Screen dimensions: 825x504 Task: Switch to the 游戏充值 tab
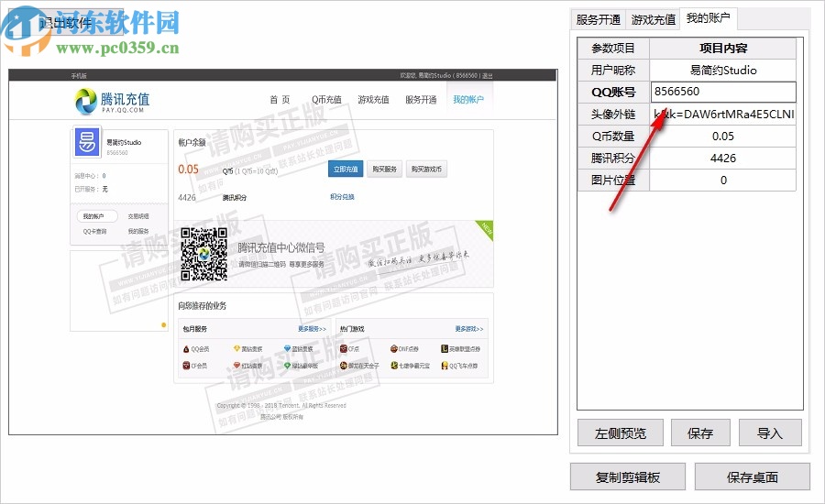(x=653, y=20)
